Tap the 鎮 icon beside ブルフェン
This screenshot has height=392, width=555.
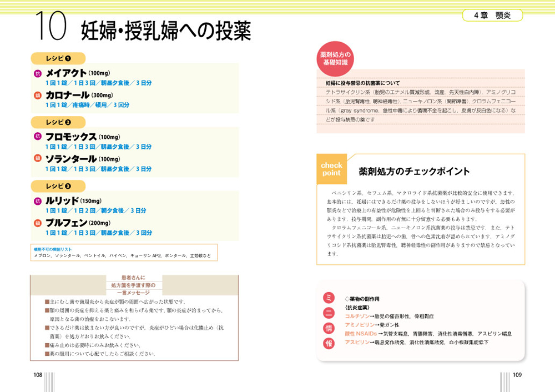[x=38, y=223]
